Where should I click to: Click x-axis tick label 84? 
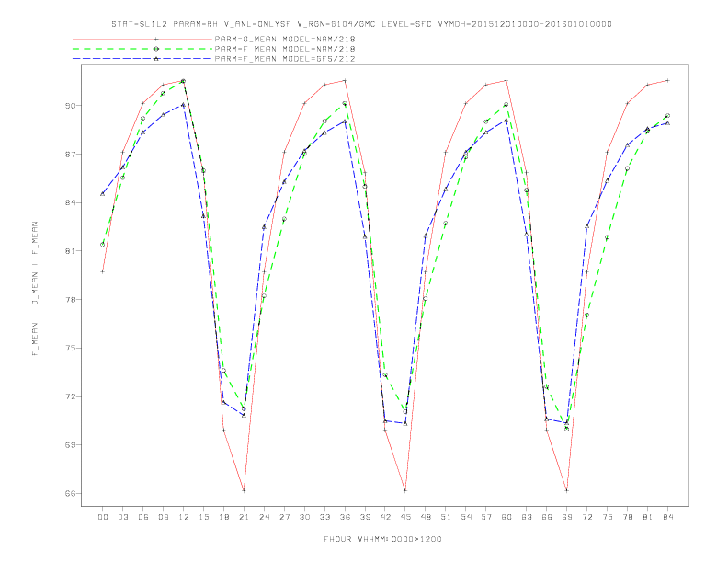pyautogui.click(x=667, y=517)
